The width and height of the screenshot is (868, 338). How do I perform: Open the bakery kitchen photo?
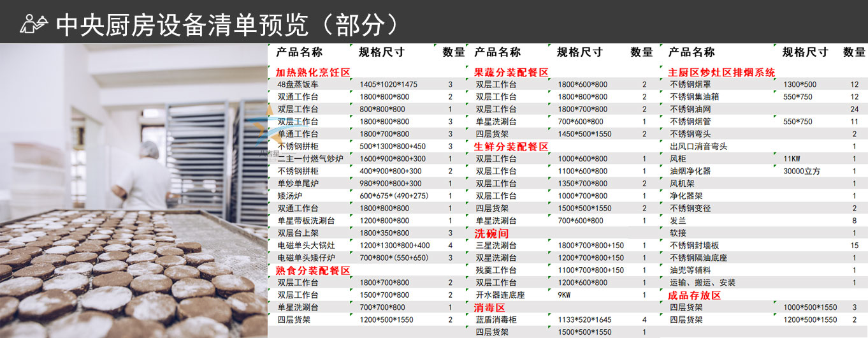133,190
